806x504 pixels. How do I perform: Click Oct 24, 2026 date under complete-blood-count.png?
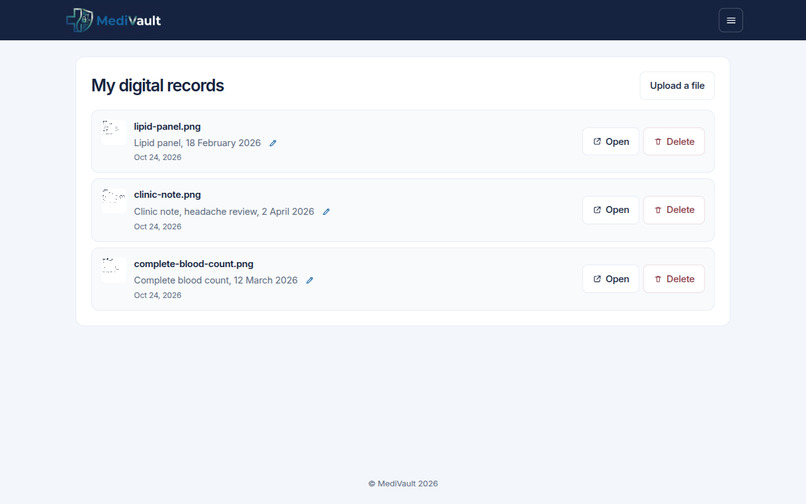158,295
